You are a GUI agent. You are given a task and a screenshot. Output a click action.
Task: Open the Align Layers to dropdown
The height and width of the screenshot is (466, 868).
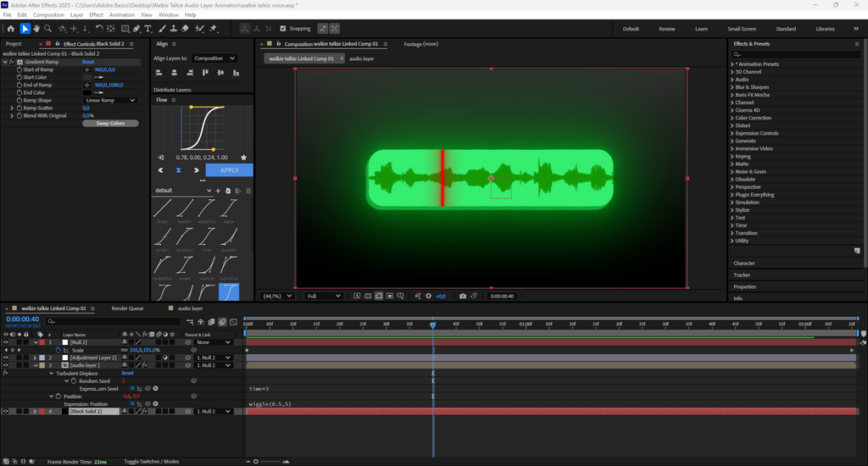tap(214, 58)
